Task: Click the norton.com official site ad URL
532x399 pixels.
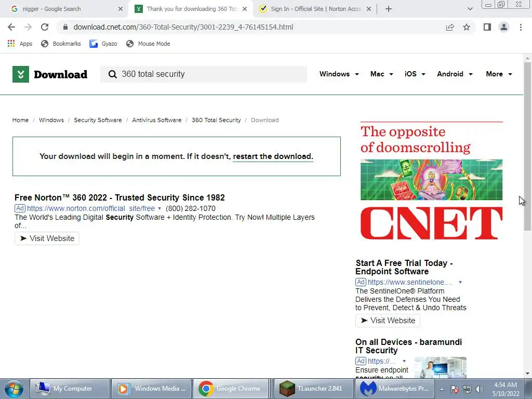Action: tap(90, 208)
